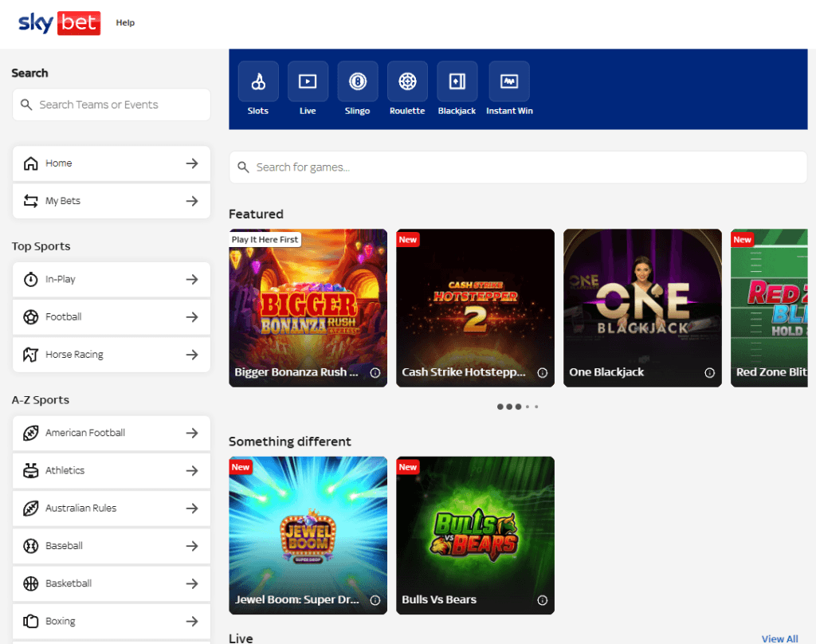Viewport: 816px width, 644px height.
Task: Show info for Cash Strike Hotstepper
Action: 542,373
